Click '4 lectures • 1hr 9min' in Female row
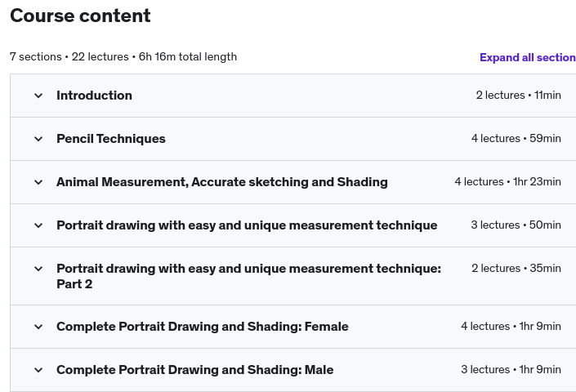576x392 pixels. coord(511,327)
